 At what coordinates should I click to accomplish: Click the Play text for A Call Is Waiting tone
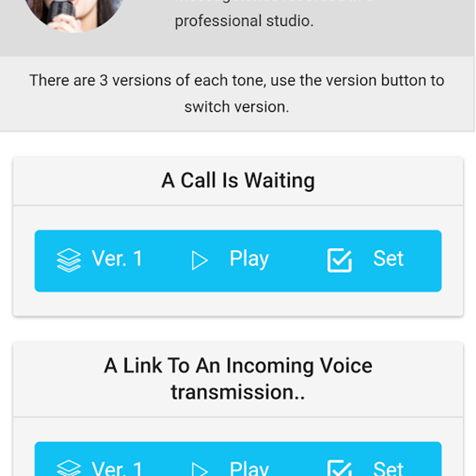tap(249, 259)
